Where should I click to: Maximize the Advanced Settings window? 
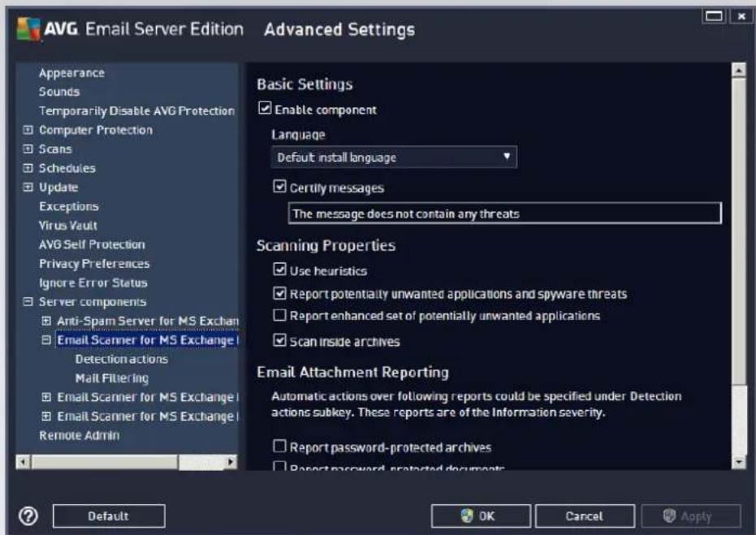pos(714,16)
